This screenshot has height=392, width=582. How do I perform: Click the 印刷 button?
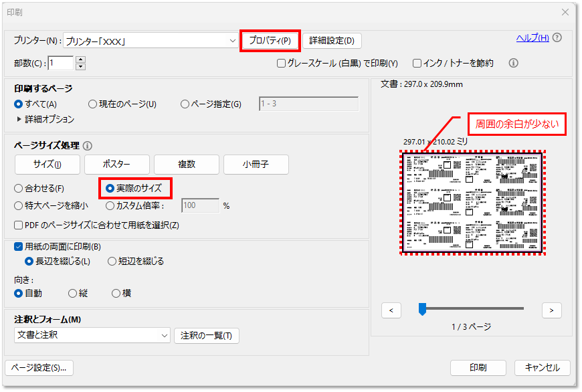(x=478, y=368)
